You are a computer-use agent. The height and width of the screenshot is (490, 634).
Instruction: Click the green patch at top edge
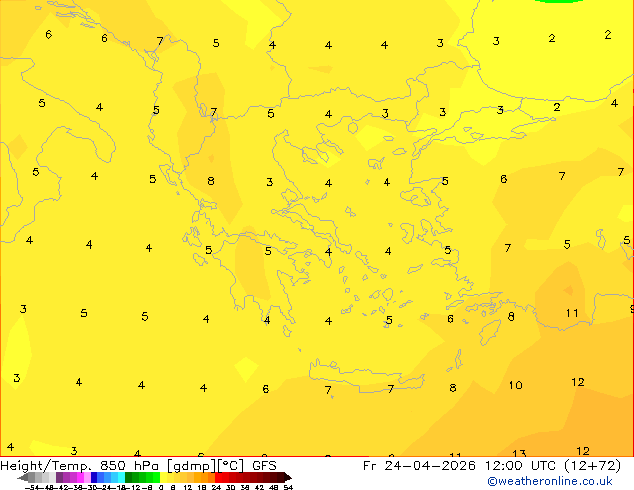tap(558, 1)
